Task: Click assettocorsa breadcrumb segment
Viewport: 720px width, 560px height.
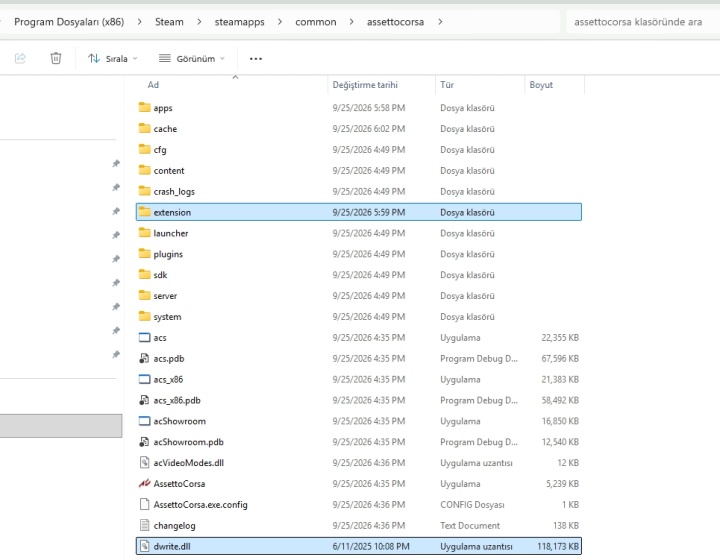Action: tap(395, 22)
